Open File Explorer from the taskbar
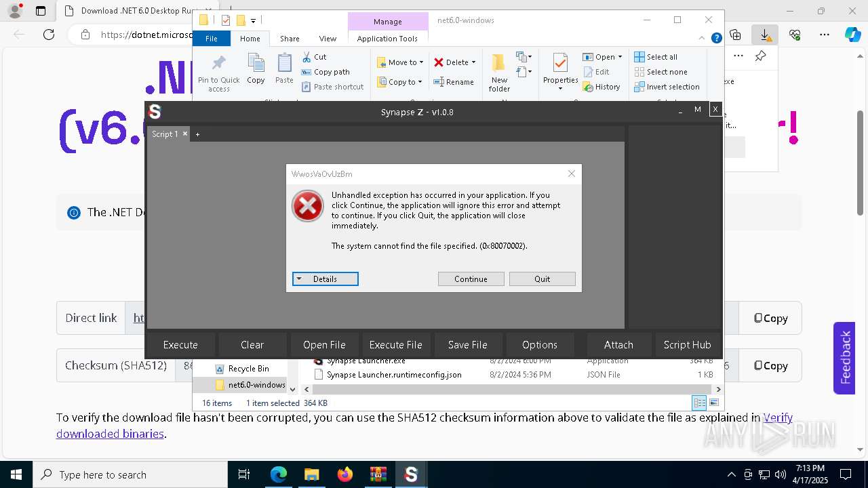The height and width of the screenshot is (488, 868). pyautogui.click(x=311, y=474)
